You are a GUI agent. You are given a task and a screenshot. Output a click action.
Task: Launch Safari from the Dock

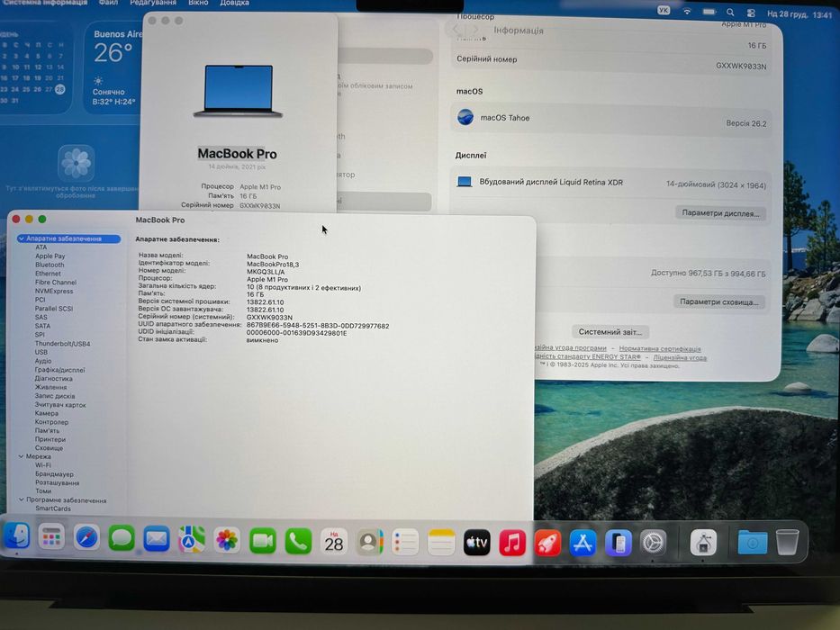[86, 538]
